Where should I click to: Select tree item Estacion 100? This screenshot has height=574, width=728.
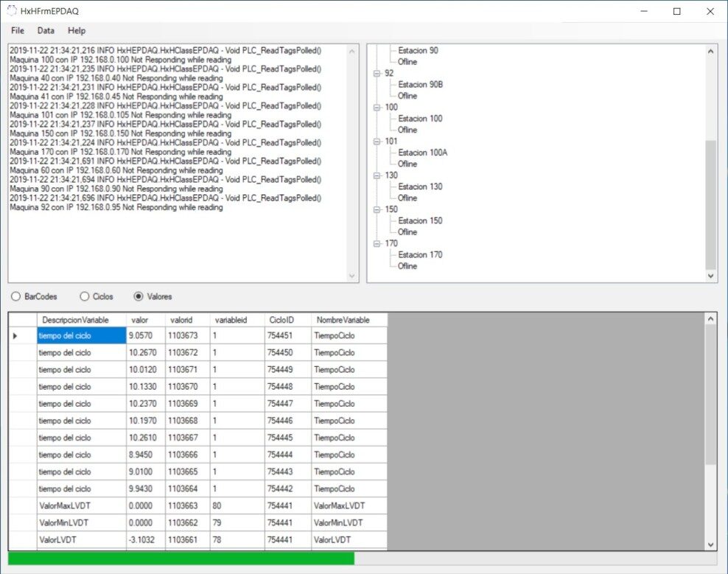point(420,119)
